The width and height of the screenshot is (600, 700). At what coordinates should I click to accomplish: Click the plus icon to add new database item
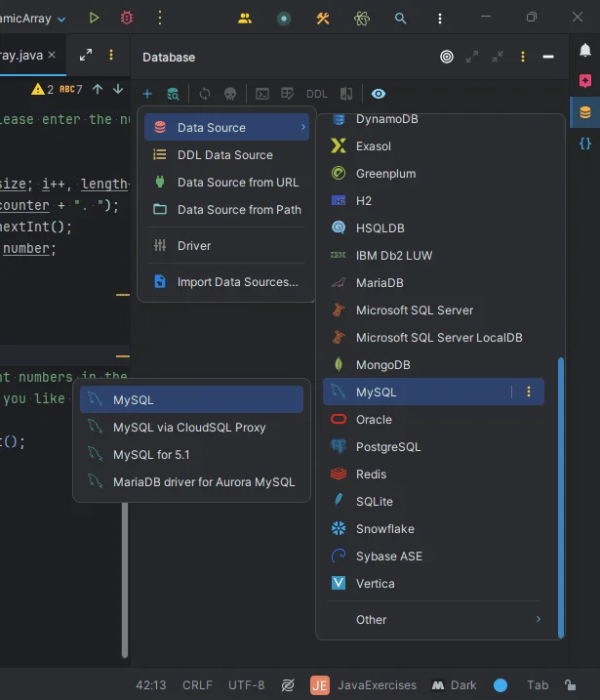click(147, 94)
